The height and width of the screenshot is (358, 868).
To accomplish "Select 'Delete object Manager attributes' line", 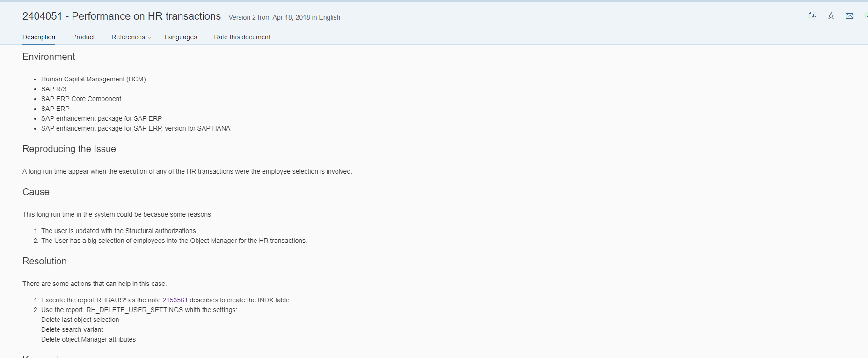I will tap(88, 339).
